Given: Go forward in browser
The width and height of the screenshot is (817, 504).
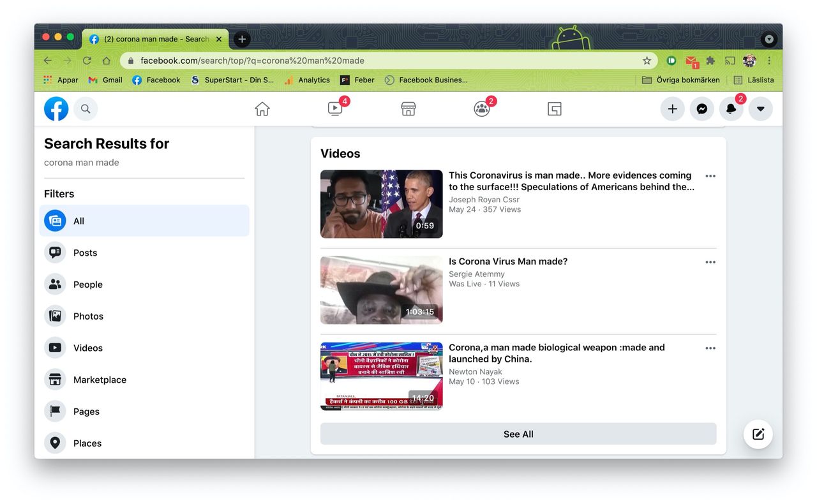Looking at the screenshot, I should 68,61.
